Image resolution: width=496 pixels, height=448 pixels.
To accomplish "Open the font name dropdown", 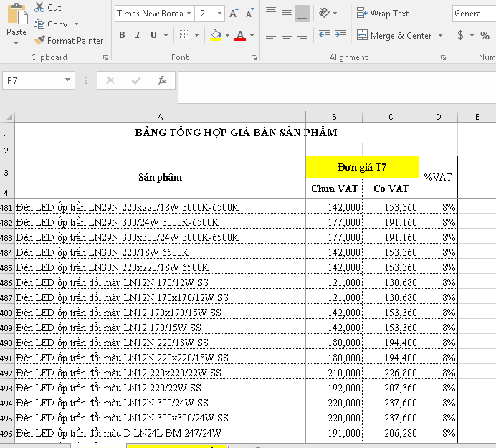I will pyautogui.click(x=189, y=14).
